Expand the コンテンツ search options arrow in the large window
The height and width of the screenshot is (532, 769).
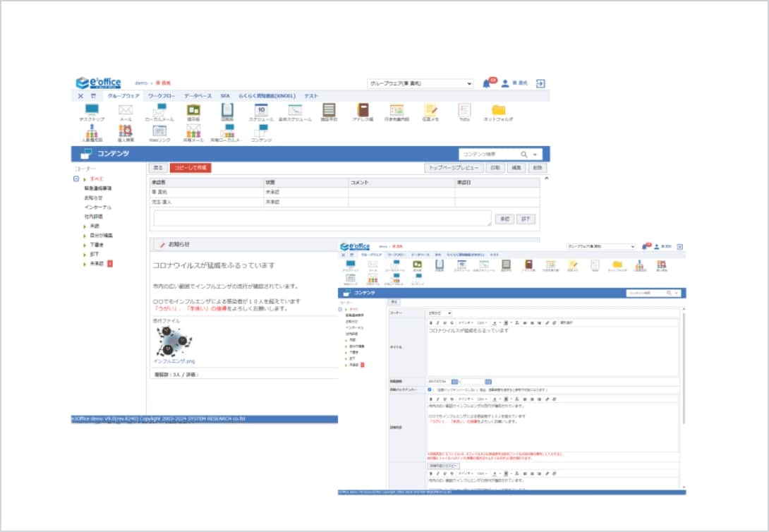coord(537,154)
